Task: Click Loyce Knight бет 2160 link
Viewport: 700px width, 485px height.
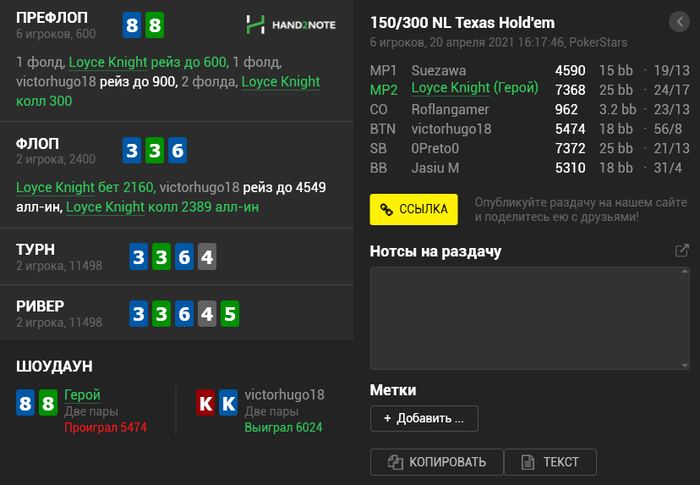Action: pyautogui.click(x=85, y=187)
